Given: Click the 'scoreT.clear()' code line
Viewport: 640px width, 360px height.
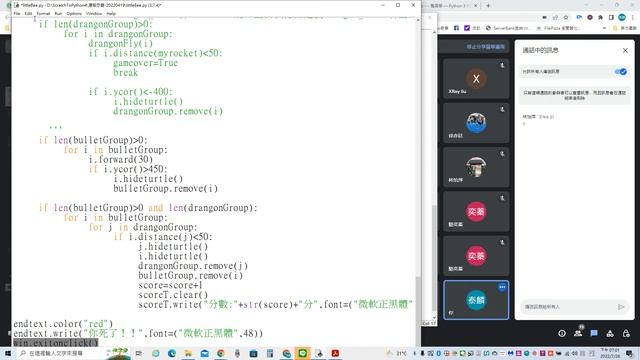Looking at the screenshot, I should [x=173, y=295].
